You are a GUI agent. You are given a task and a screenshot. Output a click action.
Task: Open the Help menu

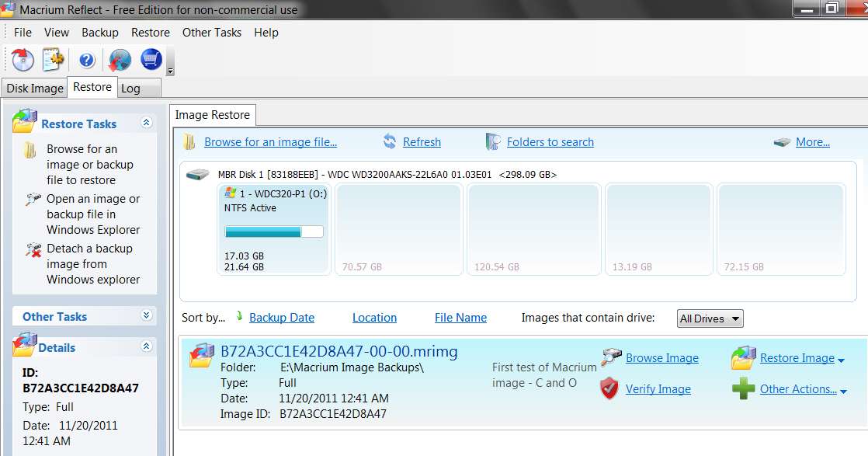coord(266,32)
